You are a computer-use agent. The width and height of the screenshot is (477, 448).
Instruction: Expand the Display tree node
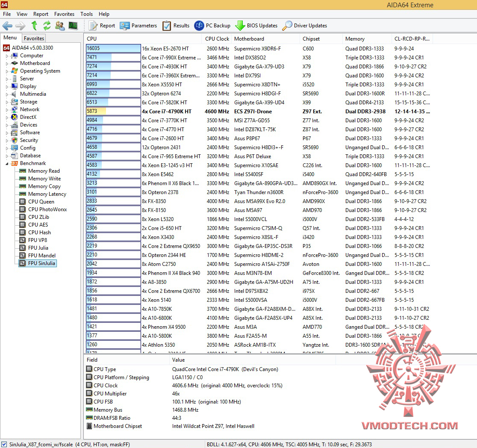point(7,86)
